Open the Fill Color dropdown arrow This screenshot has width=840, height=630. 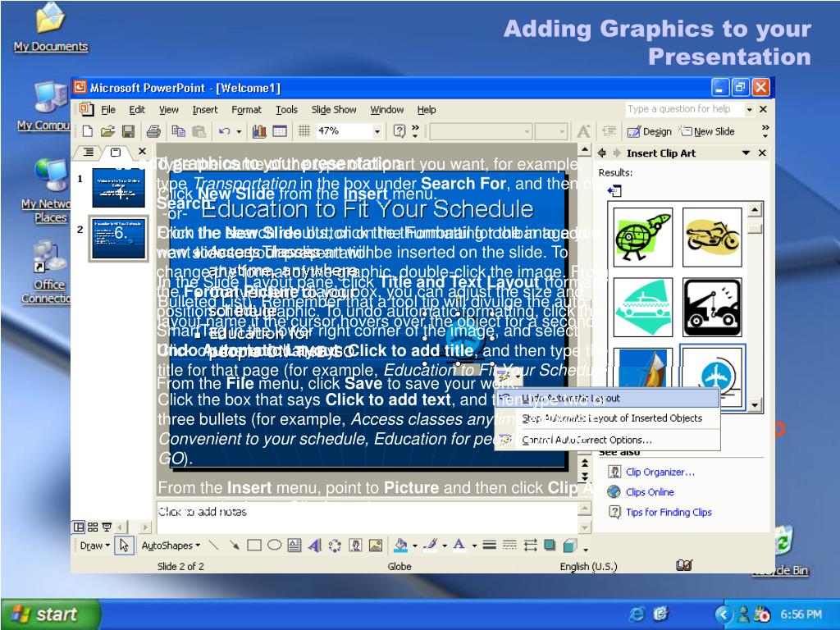[414, 546]
